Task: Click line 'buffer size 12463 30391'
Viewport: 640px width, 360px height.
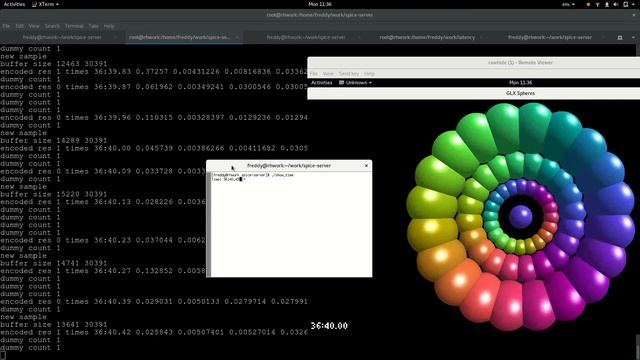Action: 53,64
